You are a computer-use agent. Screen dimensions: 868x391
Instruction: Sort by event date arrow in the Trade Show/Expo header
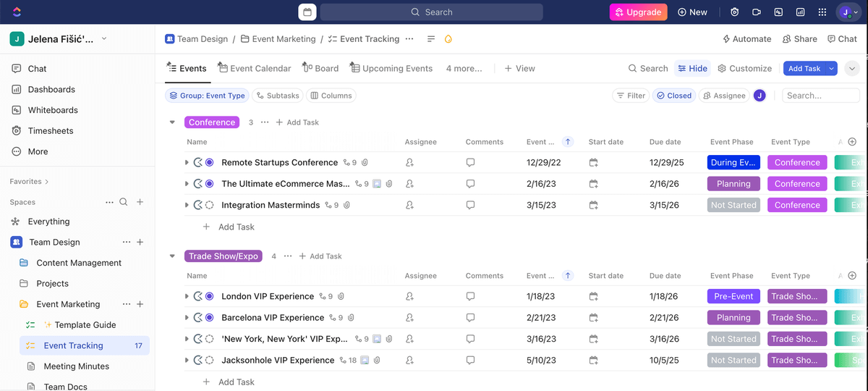pyautogui.click(x=568, y=276)
